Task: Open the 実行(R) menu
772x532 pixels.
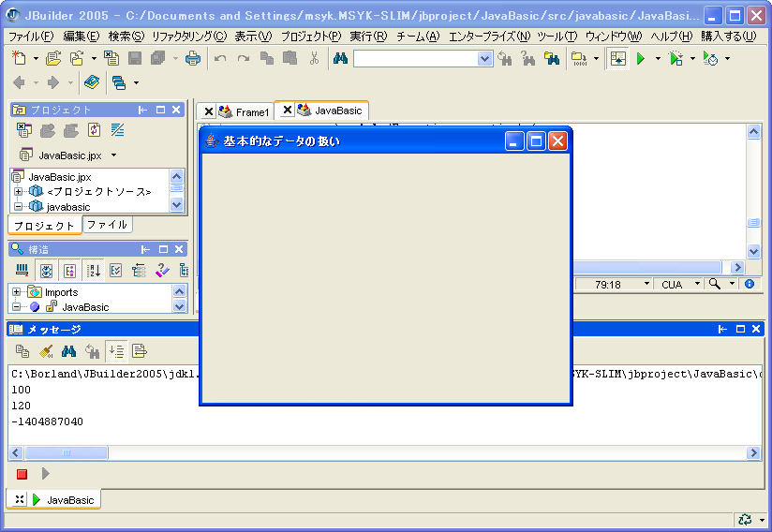Action: (x=367, y=37)
